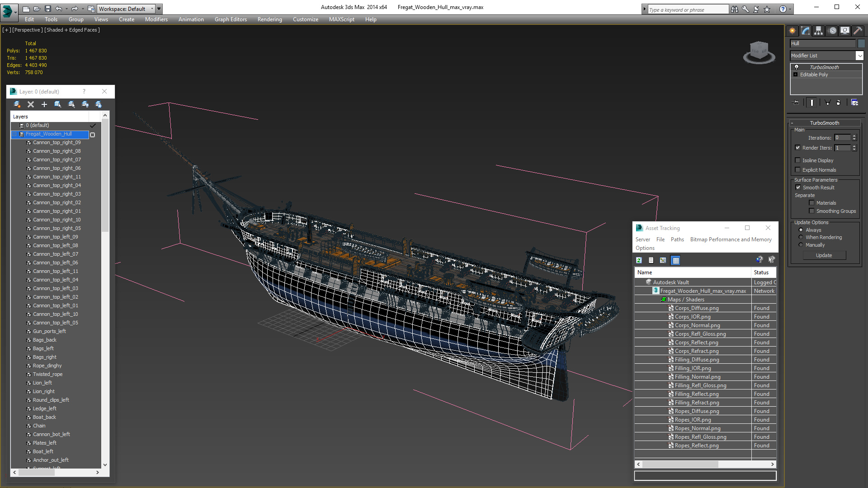868x488 pixels.
Task: Click Table View icon in Asset Tracking toolbar
Action: (x=675, y=260)
